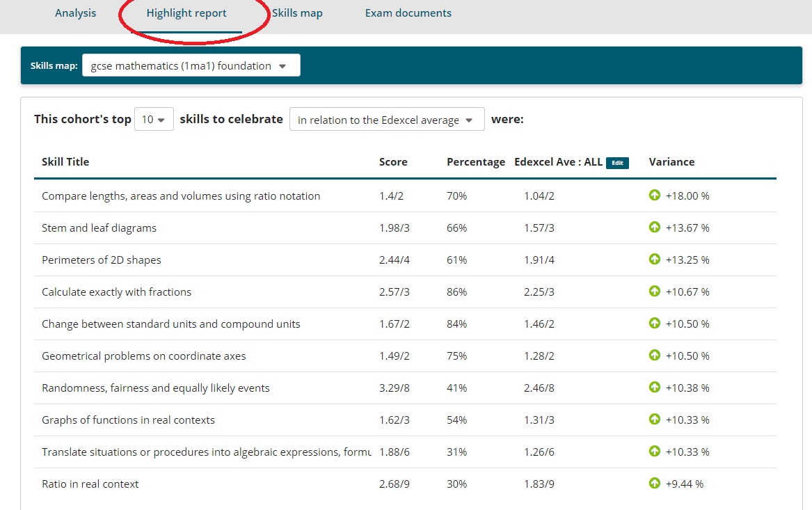
Task: Click the green up arrow for +10.38 % variance
Action: point(655,387)
